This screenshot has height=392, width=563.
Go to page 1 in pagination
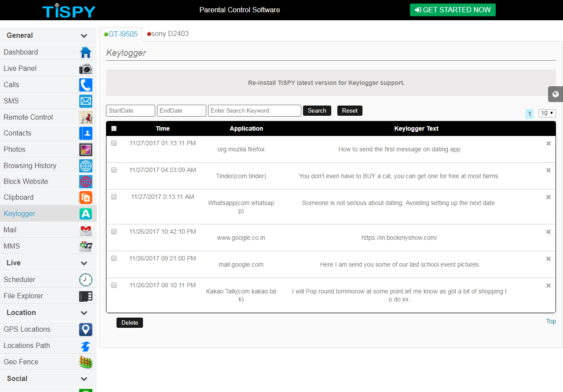pos(530,114)
